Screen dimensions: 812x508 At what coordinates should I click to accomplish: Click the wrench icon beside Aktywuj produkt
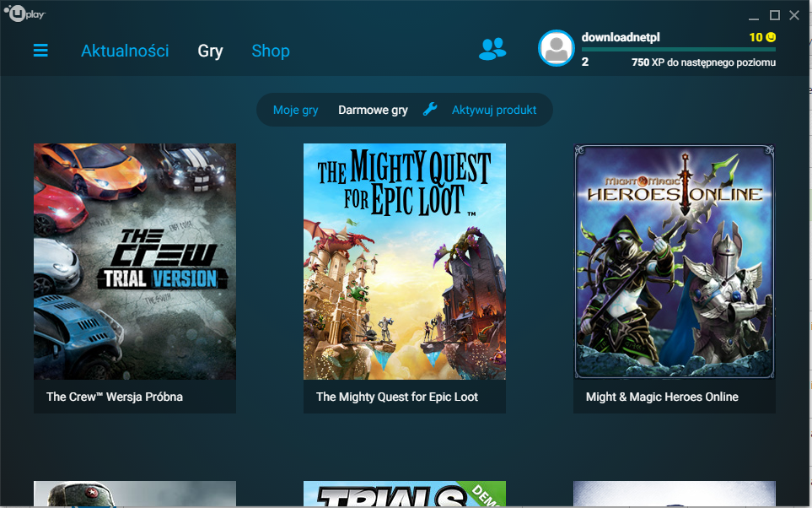tap(430, 110)
